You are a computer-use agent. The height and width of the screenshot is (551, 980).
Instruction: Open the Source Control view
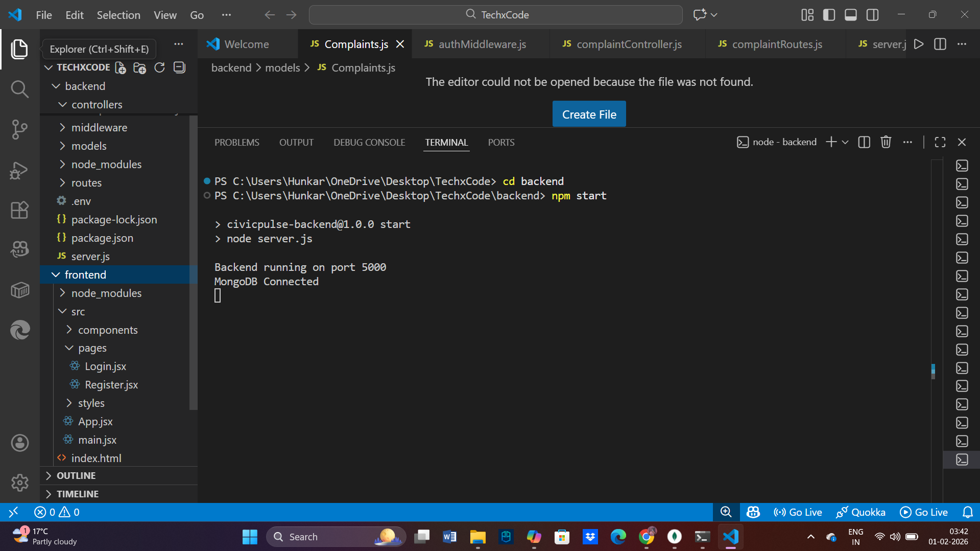click(19, 129)
